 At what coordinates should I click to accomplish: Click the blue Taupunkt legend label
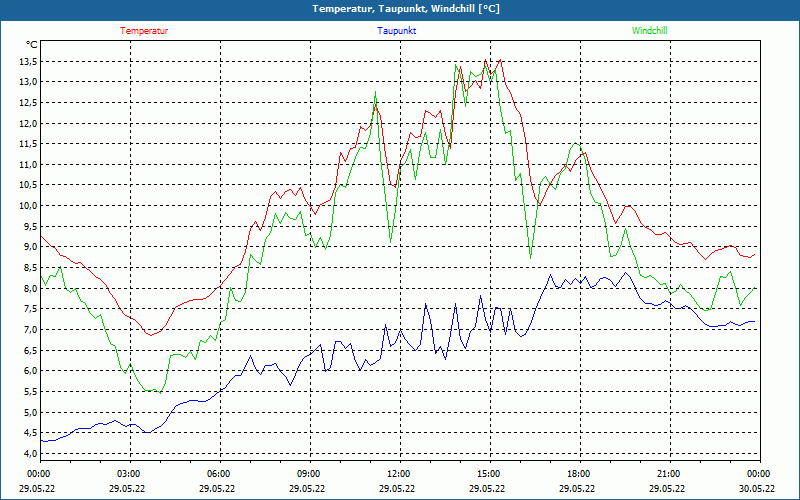(x=397, y=31)
